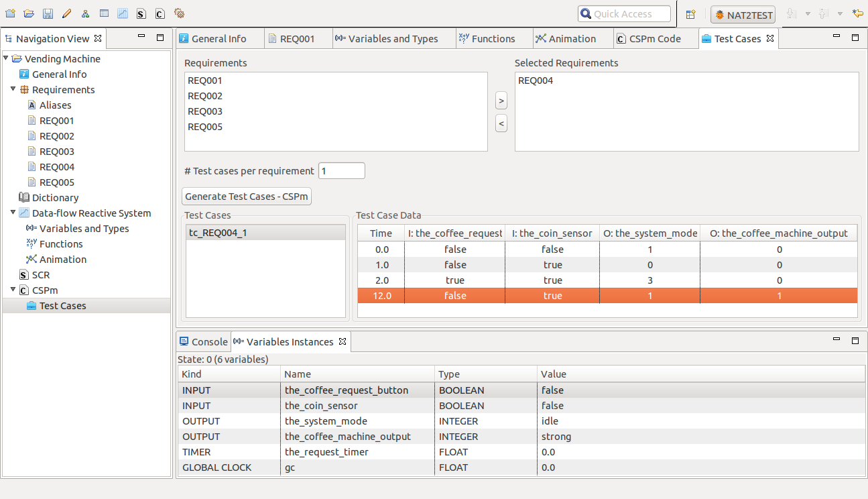868x499 pixels.
Task: Minimize the Variables Instances panel
Action: pos(836,341)
